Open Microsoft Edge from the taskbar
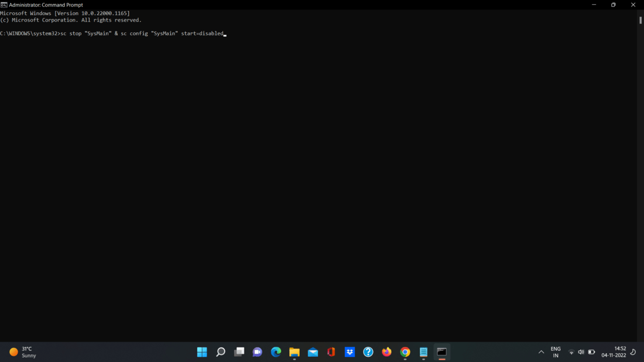Image resolution: width=644 pixels, height=362 pixels. pos(276,351)
